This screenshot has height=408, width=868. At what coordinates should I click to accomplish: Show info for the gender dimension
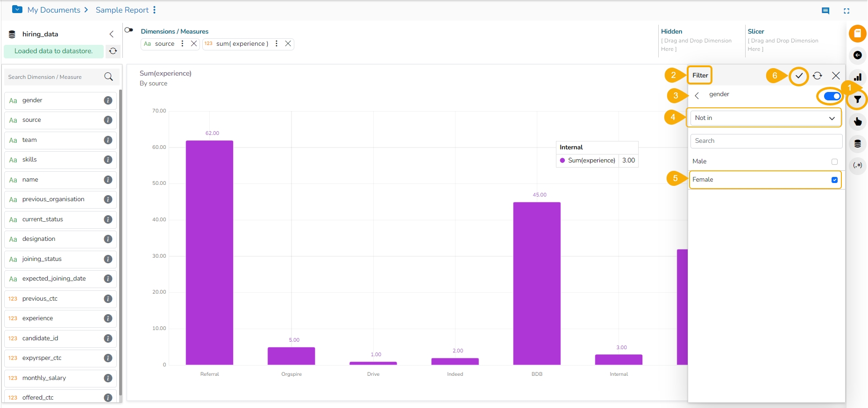tap(108, 100)
